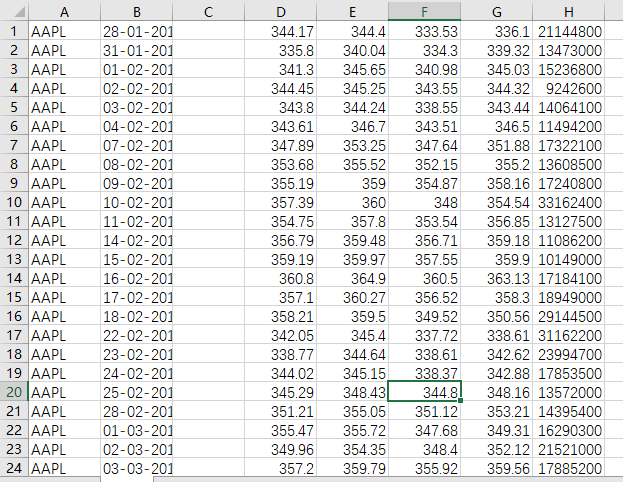Click cell containing 348 in column F
The height and width of the screenshot is (482, 623).
tap(424, 202)
